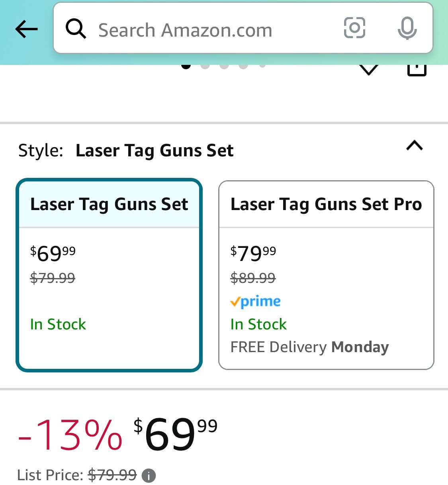Collapse the Style section chevron

(414, 146)
